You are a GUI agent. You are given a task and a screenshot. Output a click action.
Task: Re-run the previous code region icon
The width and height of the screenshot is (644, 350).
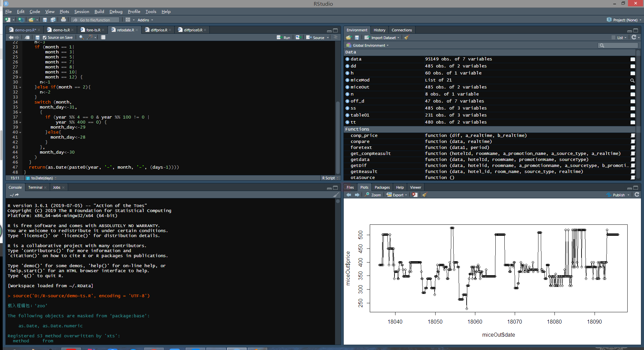298,37
